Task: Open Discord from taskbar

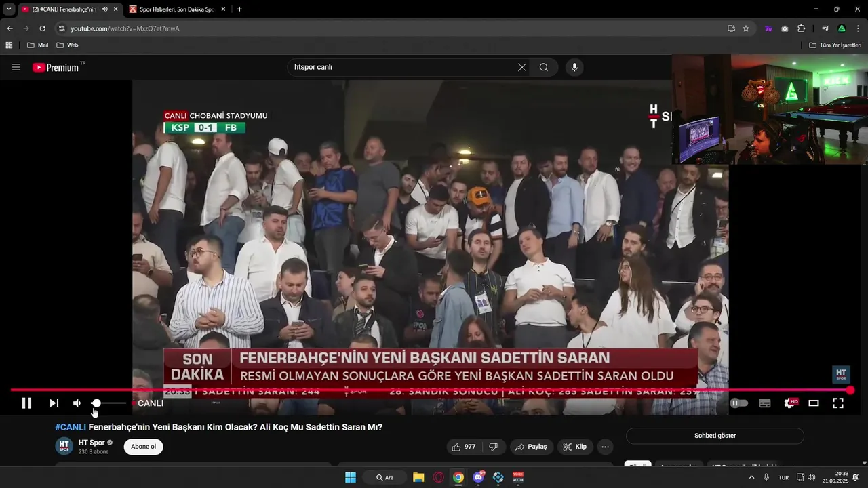Action: pyautogui.click(x=478, y=477)
